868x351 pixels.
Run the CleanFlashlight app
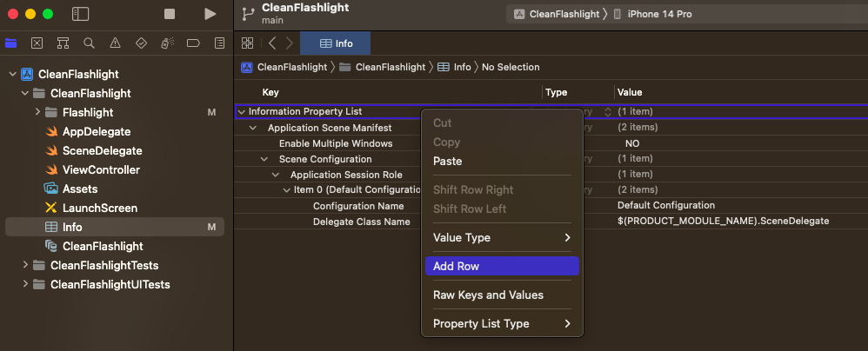(x=210, y=14)
